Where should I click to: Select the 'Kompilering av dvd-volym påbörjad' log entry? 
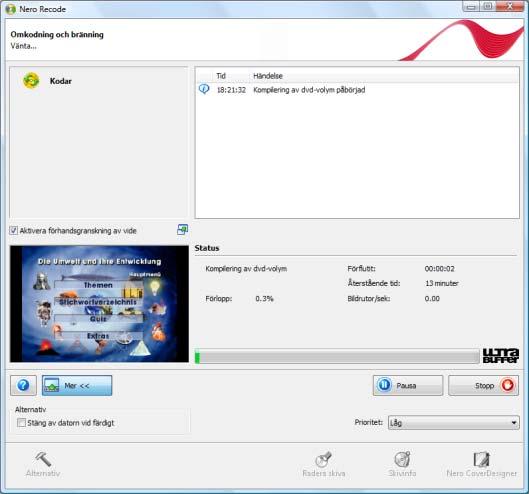point(309,90)
